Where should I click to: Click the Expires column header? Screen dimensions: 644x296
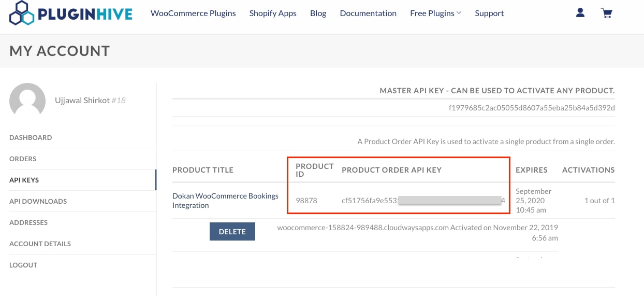pos(532,170)
